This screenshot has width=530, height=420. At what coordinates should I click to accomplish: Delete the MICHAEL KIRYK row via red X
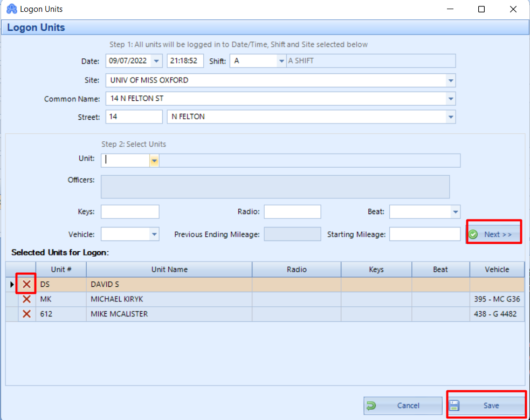point(25,299)
